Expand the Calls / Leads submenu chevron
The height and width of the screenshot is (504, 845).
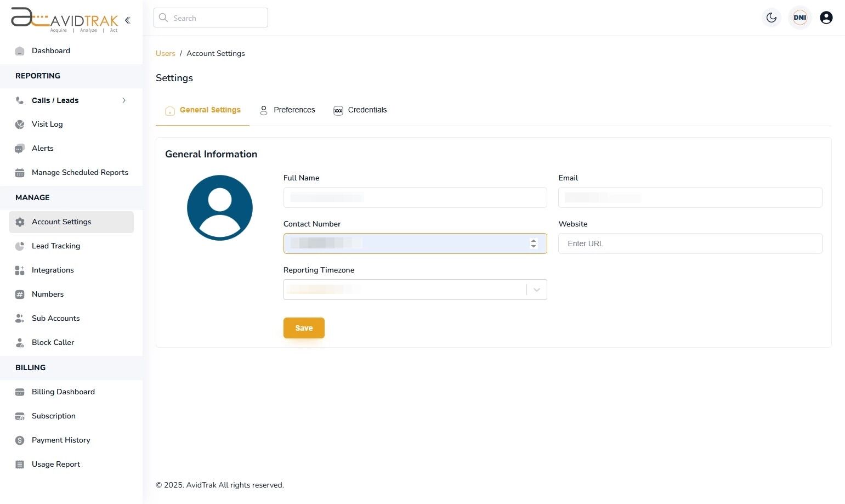(124, 100)
